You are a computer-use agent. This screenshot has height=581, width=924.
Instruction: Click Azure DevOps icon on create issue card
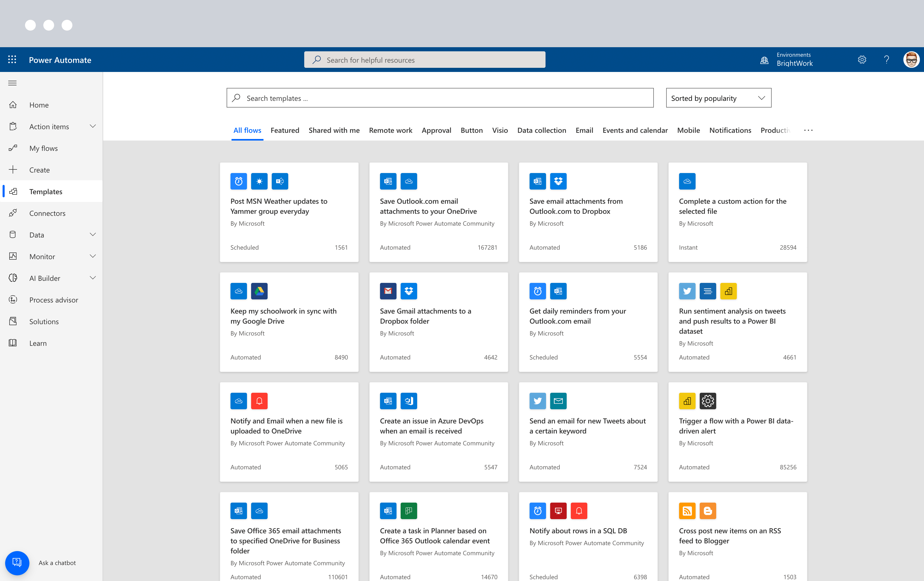tap(409, 401)
